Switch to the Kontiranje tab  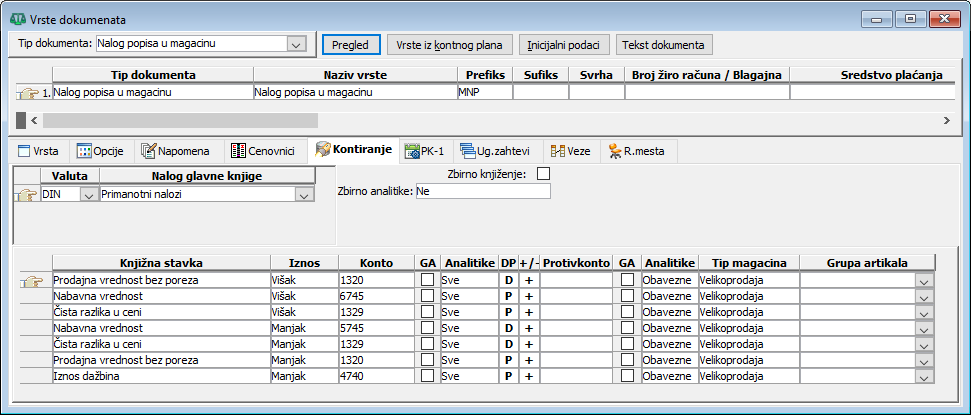356,150
